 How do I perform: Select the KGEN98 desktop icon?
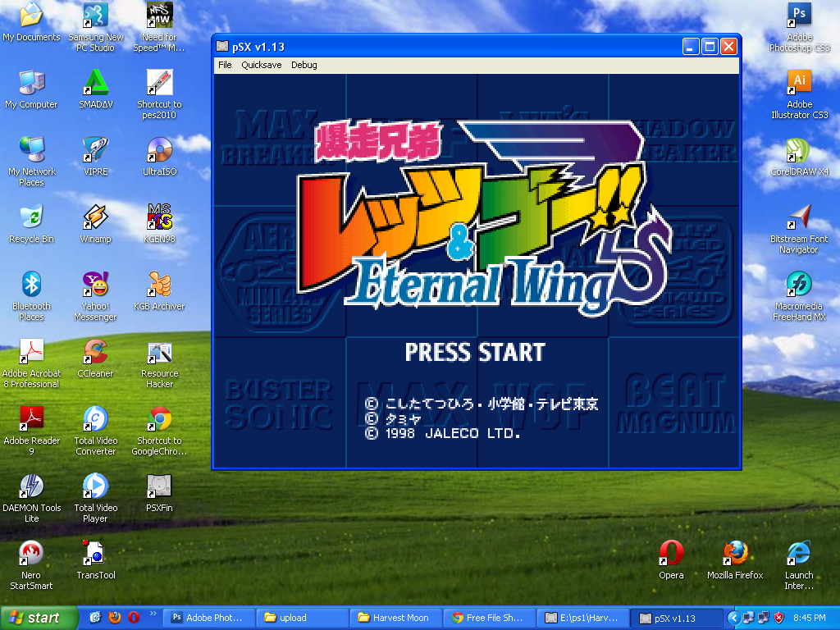click(159, 223)
